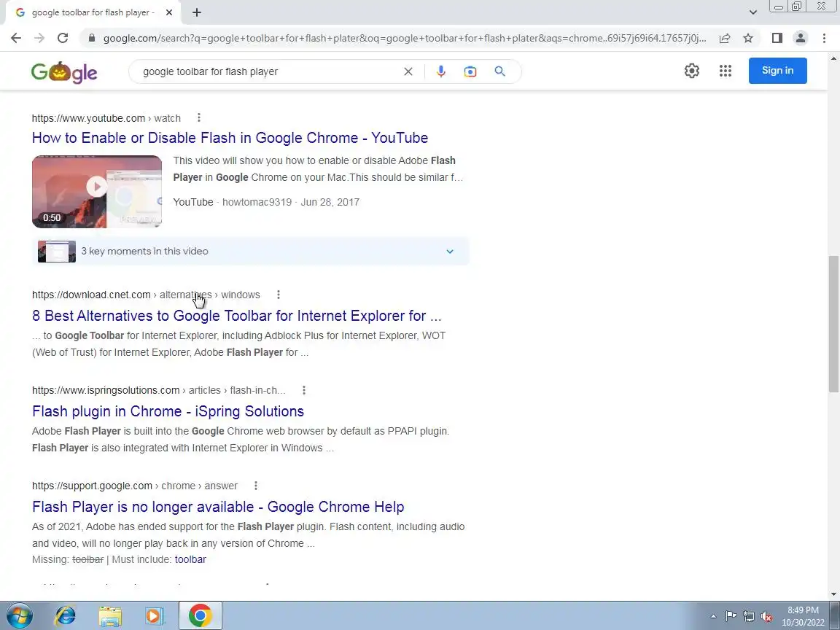Search by image with the camera icon
The height and width of the screenshot is (630, 840).
(x=470, y=71)
